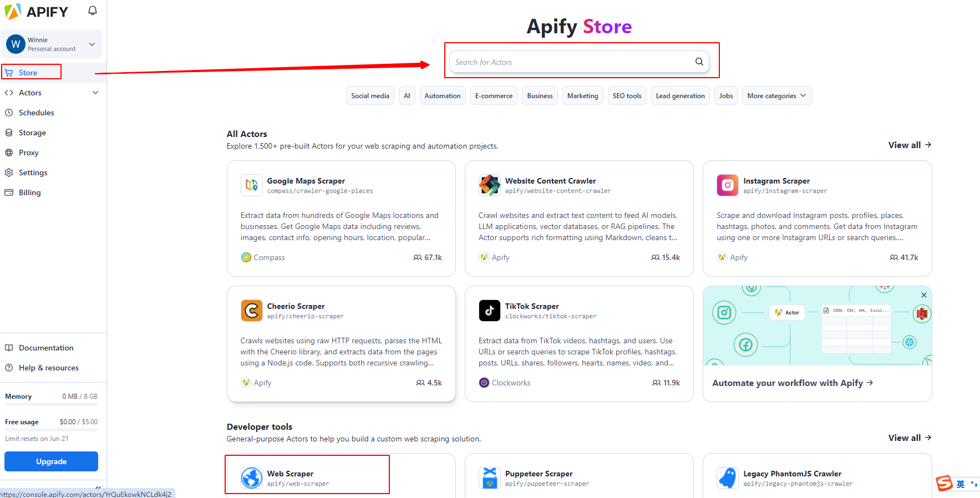
Task: View all Developer tools
Action: 910,438
